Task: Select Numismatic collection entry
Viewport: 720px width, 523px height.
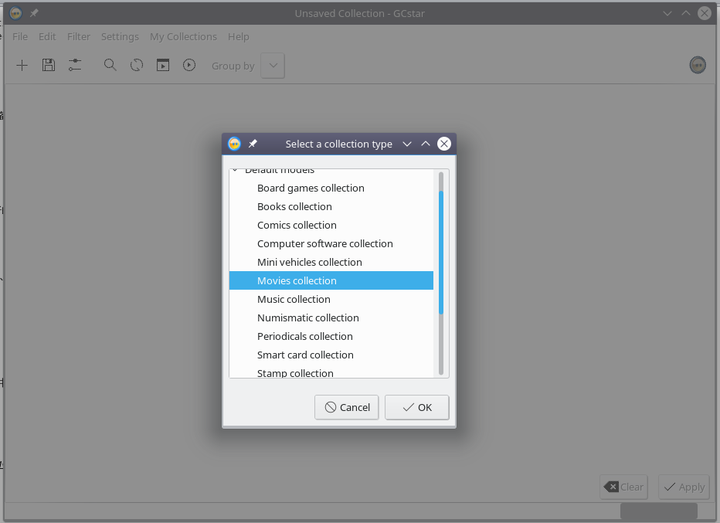Action: tap(307, 318)
